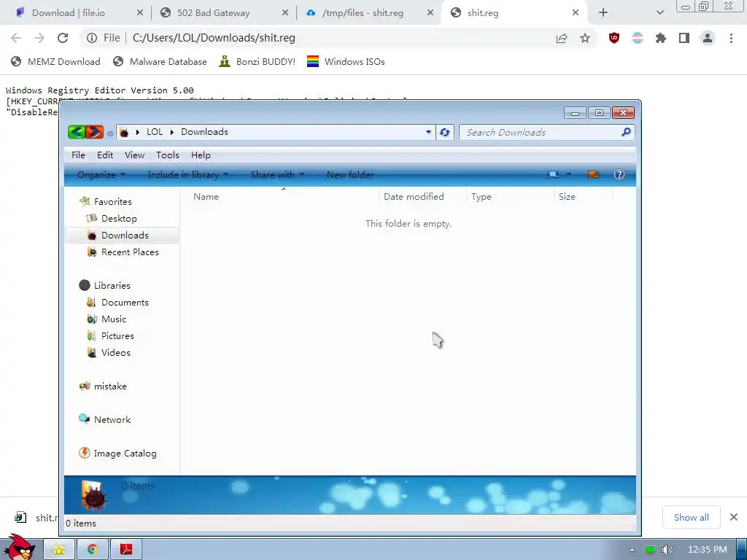Click the Angry Birds start button
Image resolution: width=747 pixels, height=560 pixels.
pyautogui.click(x=19, y=548)
